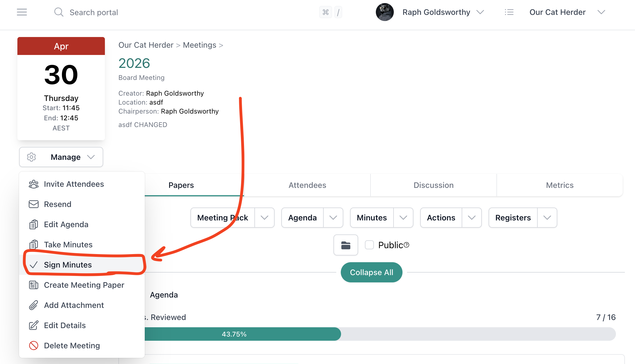Expand the Our Cat Herder portal dropdown

pyautogui.click(x=601, y=12)
